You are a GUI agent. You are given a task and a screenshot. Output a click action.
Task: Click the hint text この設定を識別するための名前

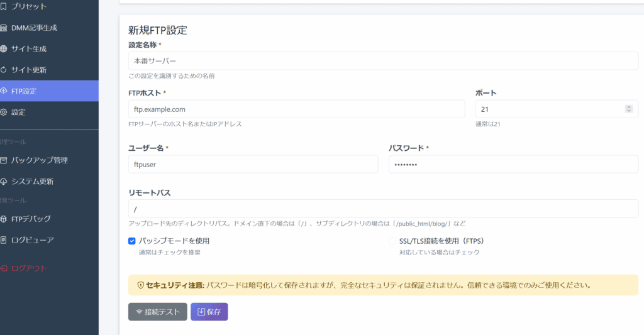point(171,76)
